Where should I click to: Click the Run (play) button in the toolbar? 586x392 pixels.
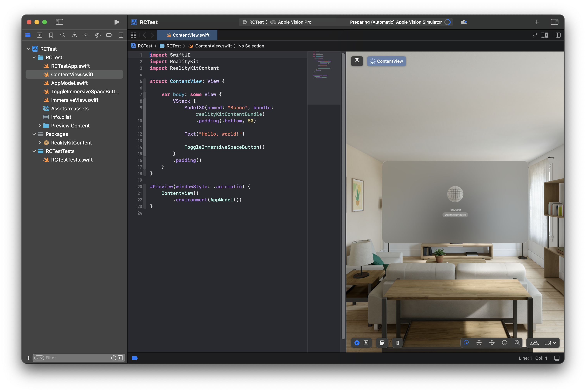[x=116, y=22]
